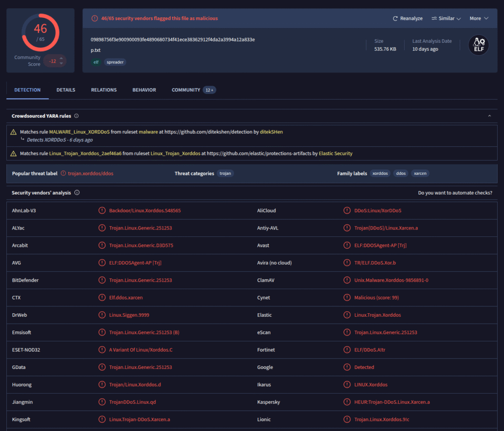Screen dimensions: 504x431
Task: Select the xorddos family label tag
Action: point(380,173)
